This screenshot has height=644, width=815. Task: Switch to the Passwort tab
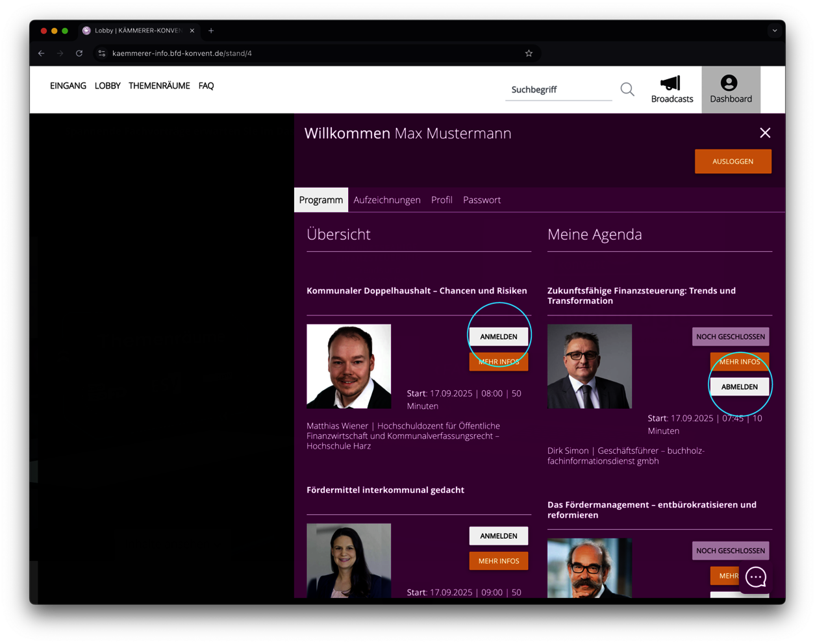482,200
